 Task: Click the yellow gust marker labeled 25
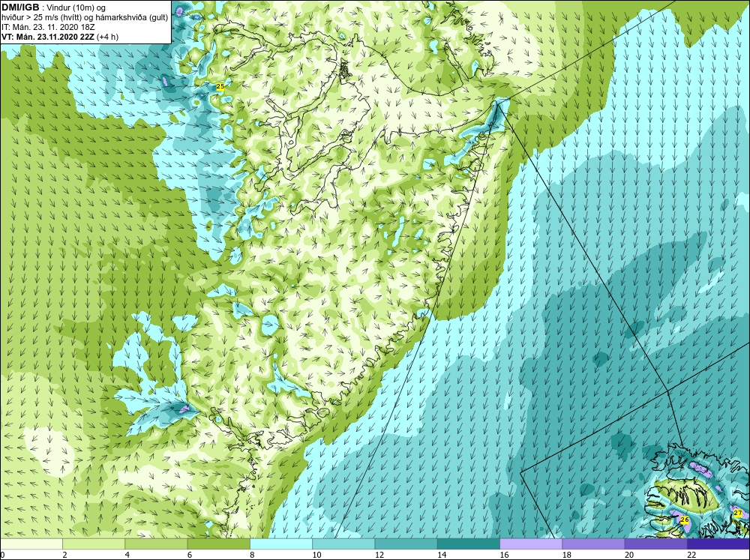[220, 86]
